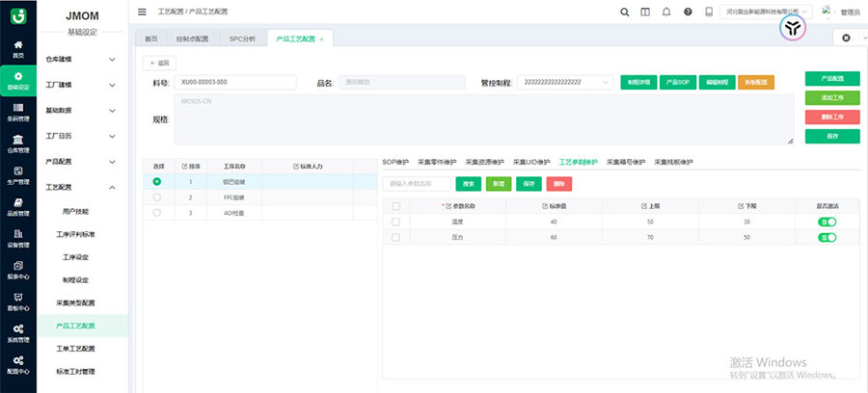
Task: Open 系统管理 gear icon in sidebar
Action: [x=18, y=333]
